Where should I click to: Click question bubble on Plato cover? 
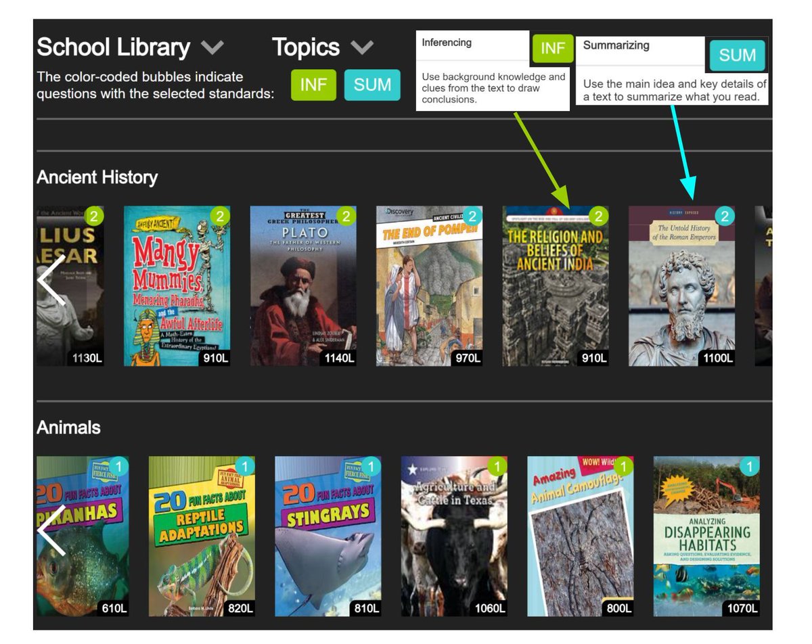(x=346, y=216)
